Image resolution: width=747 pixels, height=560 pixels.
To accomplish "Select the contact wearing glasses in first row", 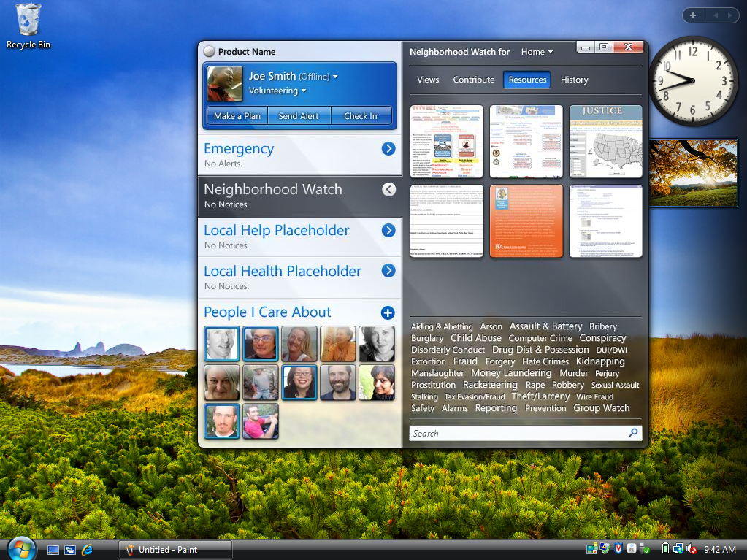I will pyautogui.click(x=261, y=343).
